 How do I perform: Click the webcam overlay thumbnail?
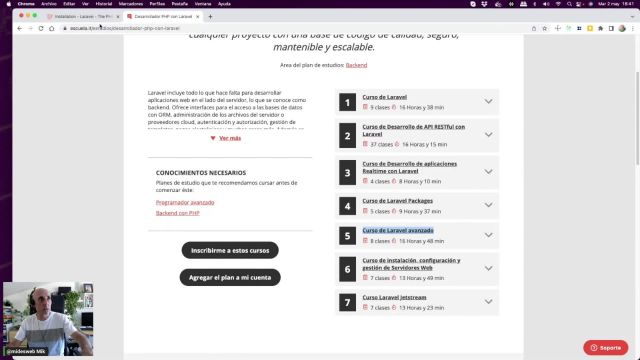(48, 319)
